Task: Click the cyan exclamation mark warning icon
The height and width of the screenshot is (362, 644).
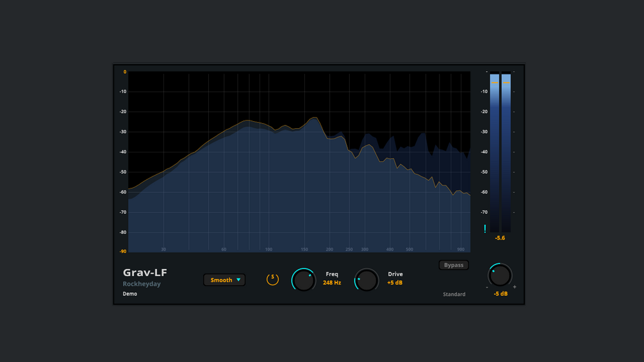Action: (484, 229)
